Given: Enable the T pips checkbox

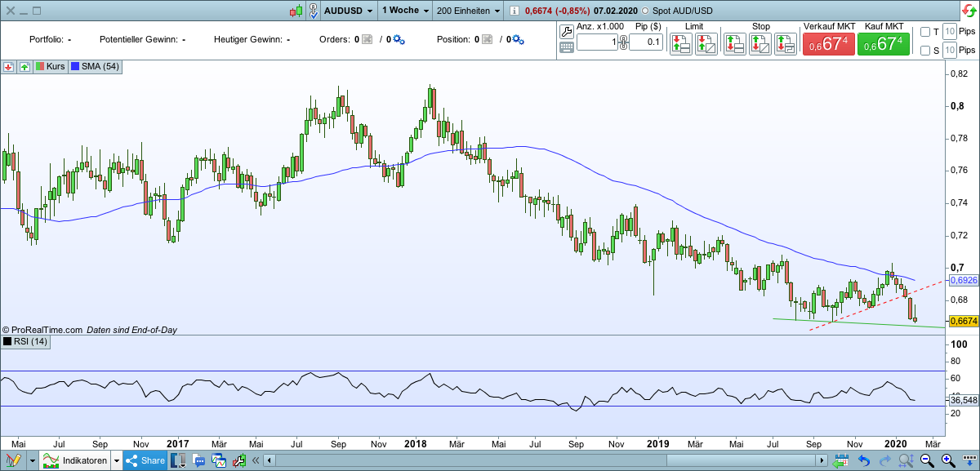Looking at the screenshot, I should (924, 33).
